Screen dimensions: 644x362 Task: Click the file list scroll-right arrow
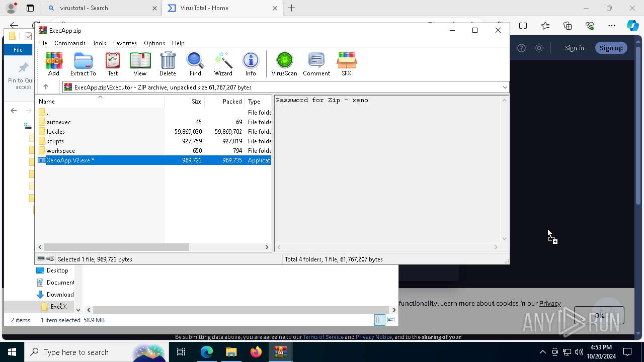267,247
